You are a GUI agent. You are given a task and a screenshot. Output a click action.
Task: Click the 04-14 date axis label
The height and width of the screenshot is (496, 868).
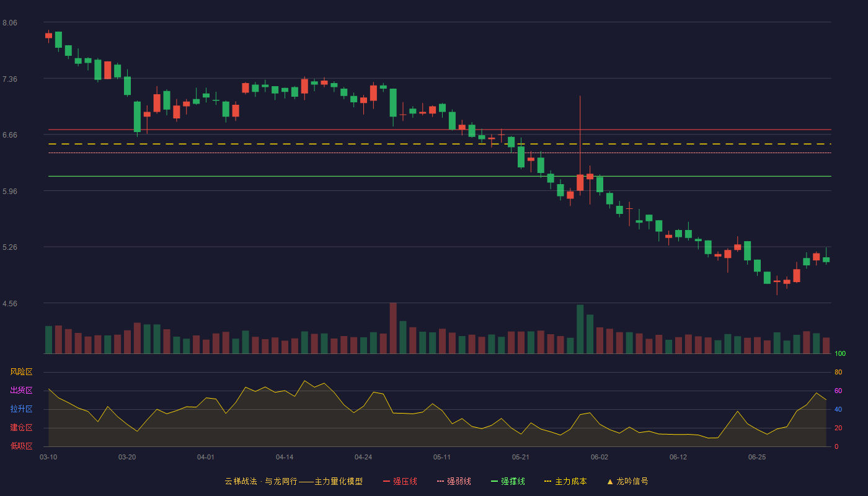(285, 457)
